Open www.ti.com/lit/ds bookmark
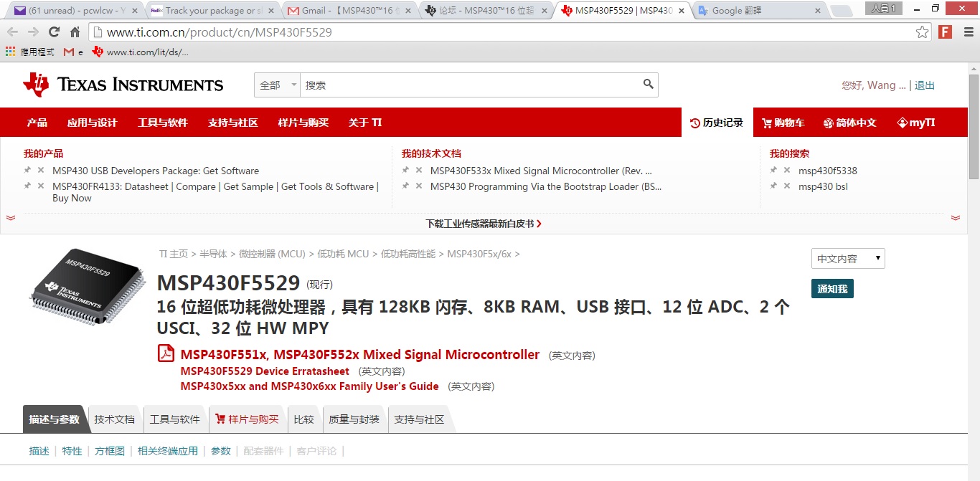 (x=141, y=52)
